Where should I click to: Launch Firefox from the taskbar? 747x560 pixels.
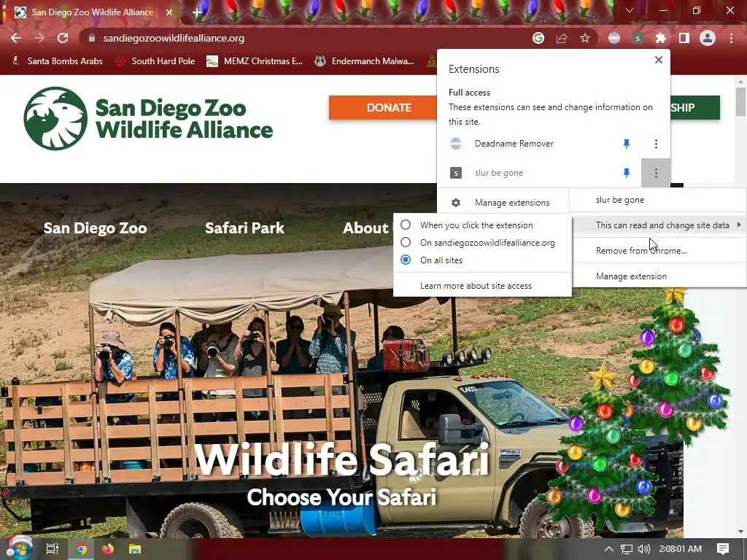click(x=108, y=549)
